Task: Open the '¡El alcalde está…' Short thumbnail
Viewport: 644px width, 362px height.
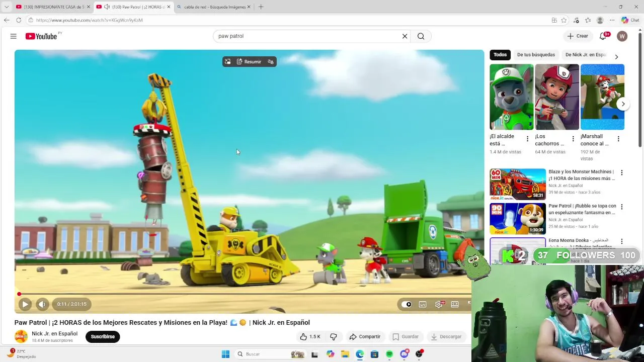Action: click(x=511, y=97)
